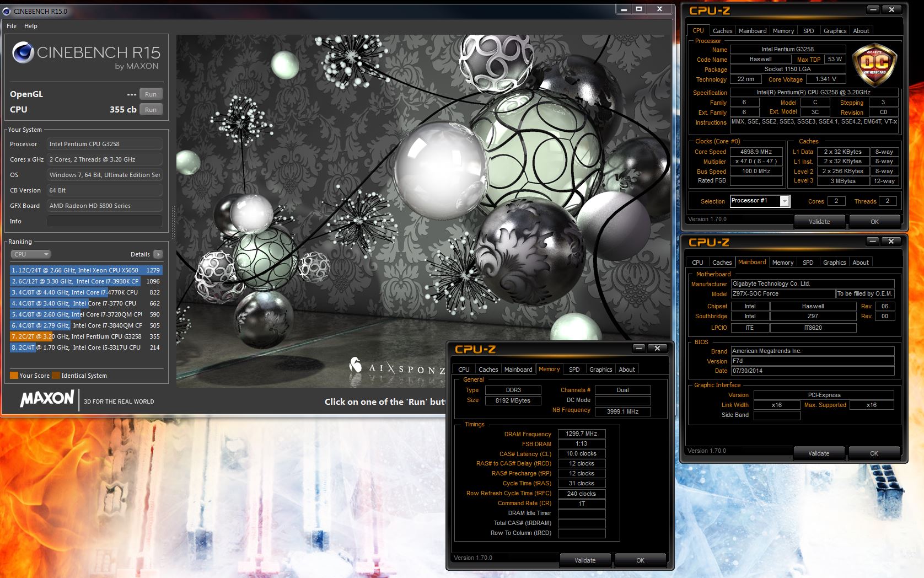This screenshot has height=578, width=924.
Task: Minimize the top CPU-Z CPU window
Action: tap(873, 9)
